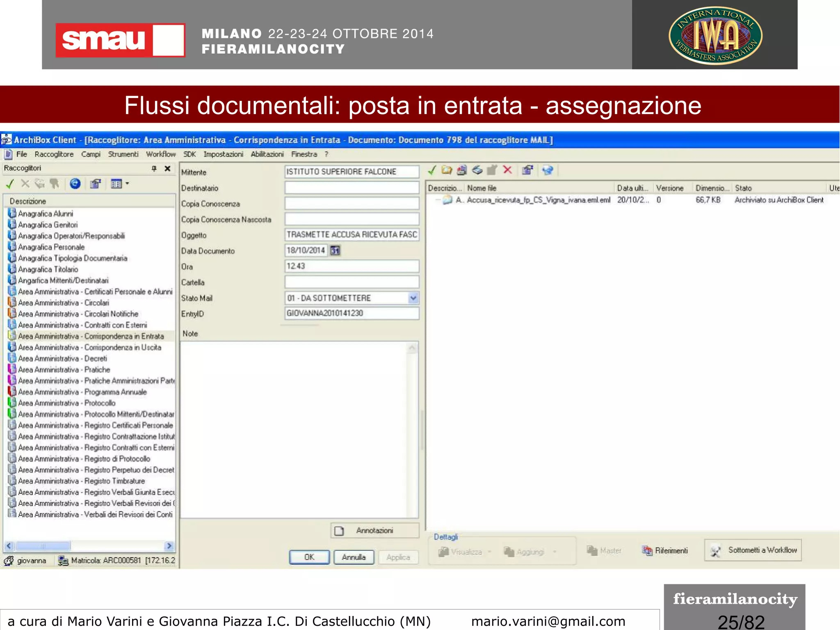Click the scanner icon in documents toolbar
This screenshot has height=630, width=840.
(x=477, y=170)
